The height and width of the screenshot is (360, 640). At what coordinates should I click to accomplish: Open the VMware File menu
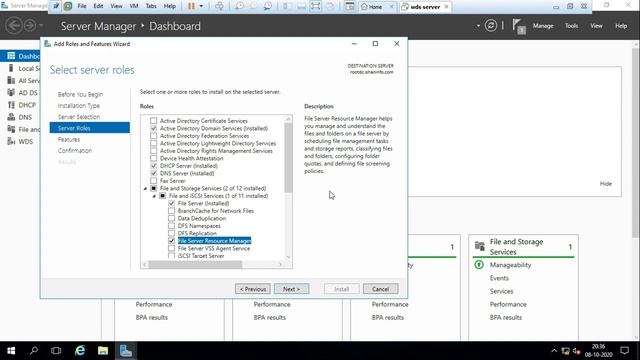[82, 6]
